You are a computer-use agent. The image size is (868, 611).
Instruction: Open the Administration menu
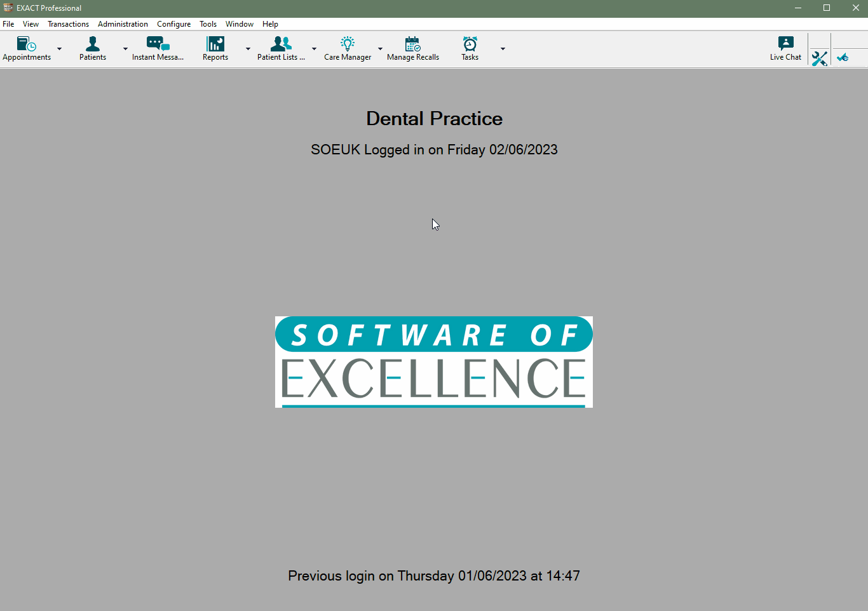point(123,24)
